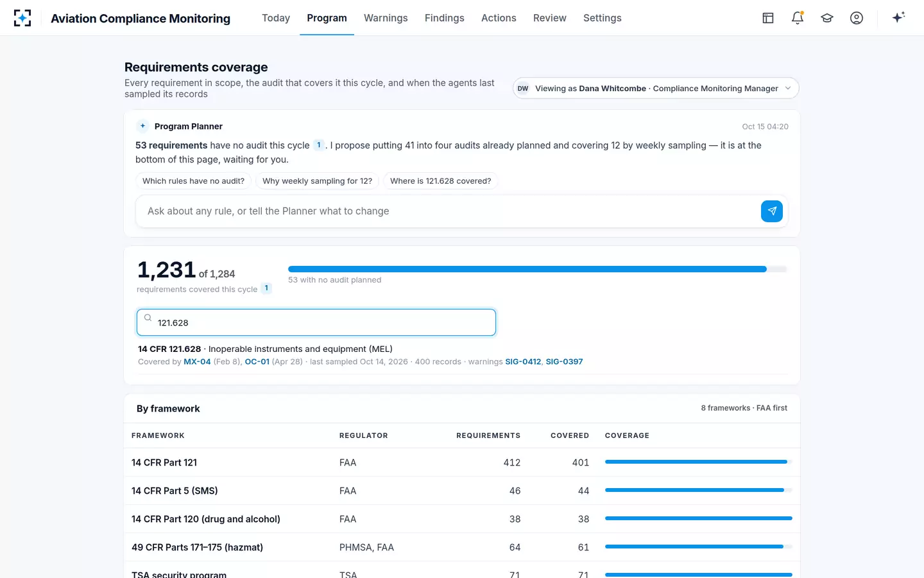Expand the 'Viewing as Dana Whitcombe' role dropdown
The width and height of the screenshot is (924, 578).
(x=656, y=89)
